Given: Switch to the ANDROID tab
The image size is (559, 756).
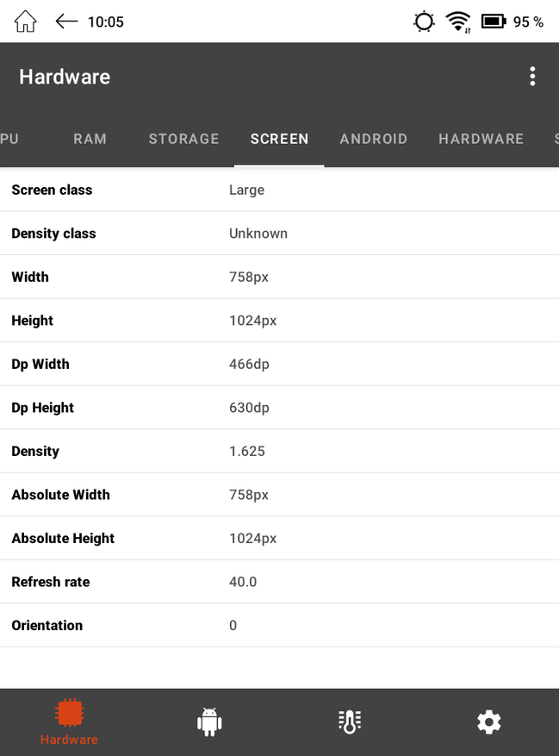Looking at the screenshot, I should click(x=374, y=139).
